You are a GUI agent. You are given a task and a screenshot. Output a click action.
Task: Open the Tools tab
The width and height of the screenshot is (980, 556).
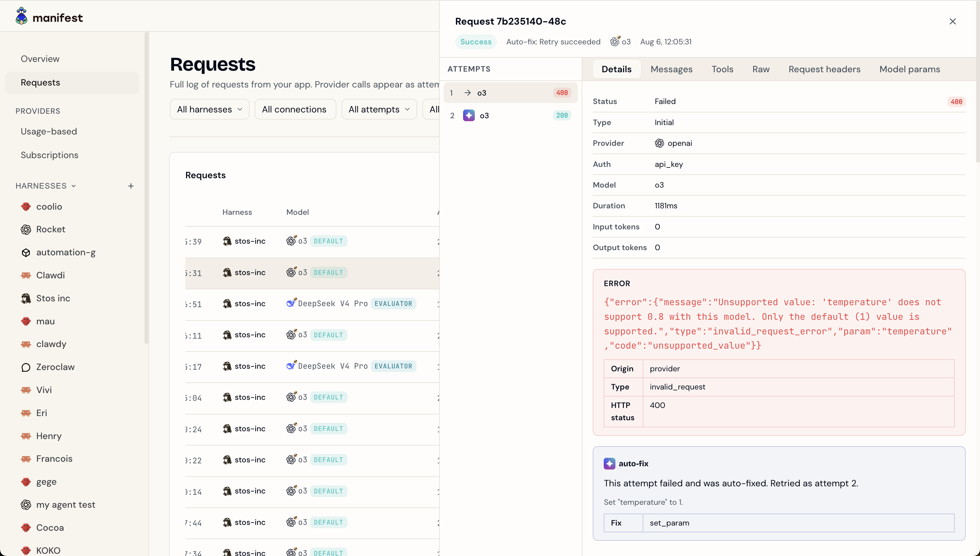(x=722, y=69)
